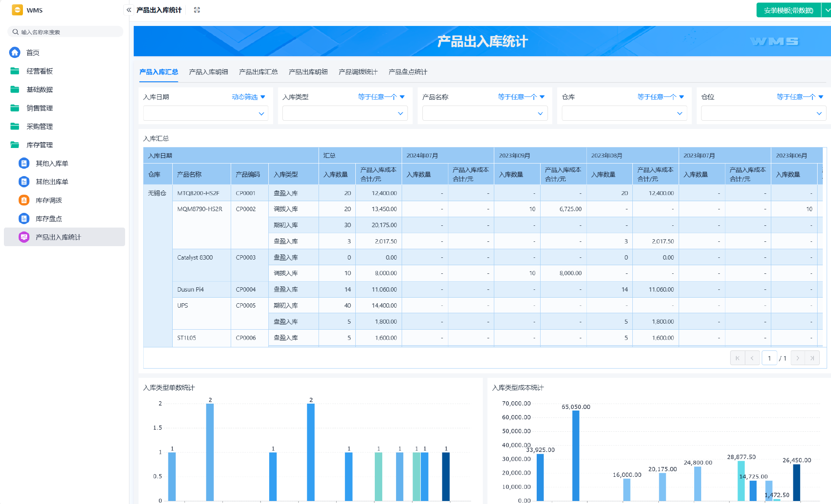This screenshot has width=831, height=504.
Task: Go to last page arrow in pagination
Action: pos(812,358)
